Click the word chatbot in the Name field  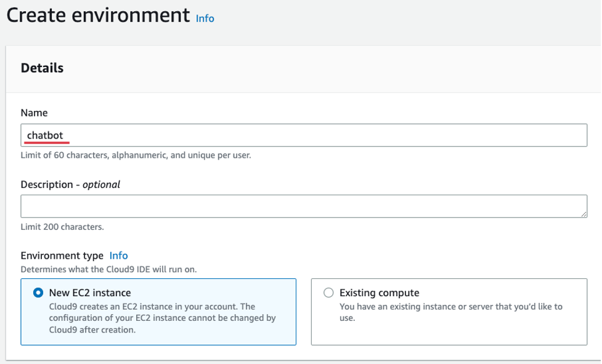click(45, 135)
